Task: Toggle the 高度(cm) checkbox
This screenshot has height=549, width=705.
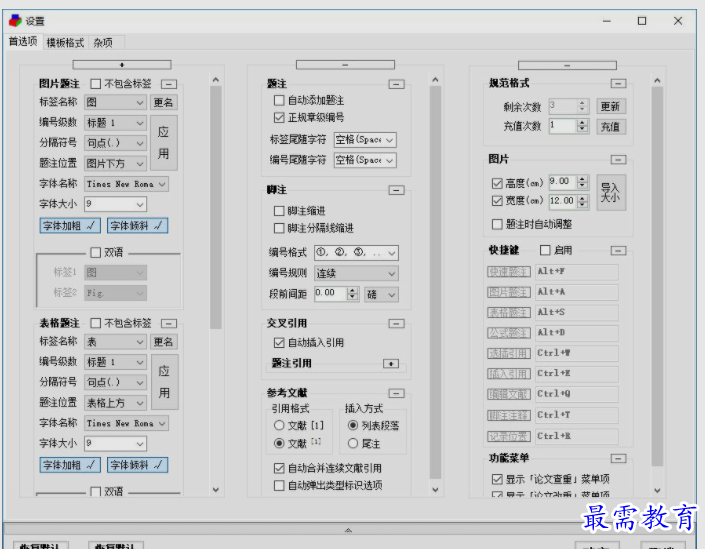Action: point(497,183)
